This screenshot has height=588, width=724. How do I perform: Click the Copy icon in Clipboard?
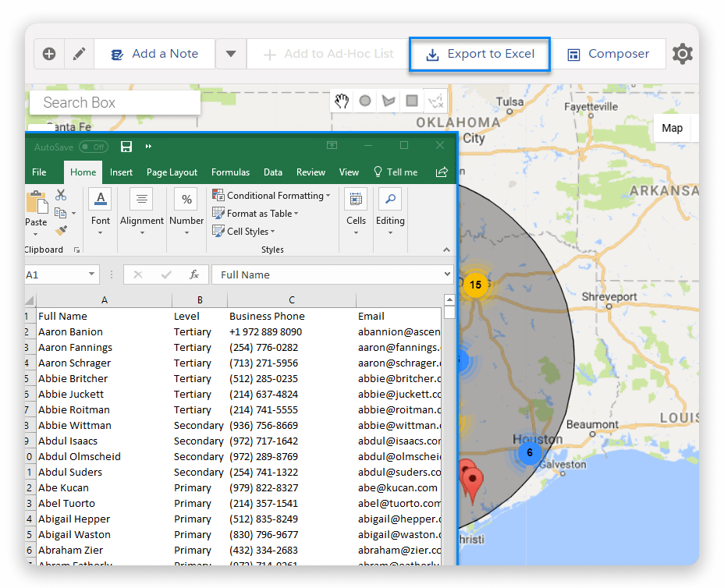click(x=61, y=213)
